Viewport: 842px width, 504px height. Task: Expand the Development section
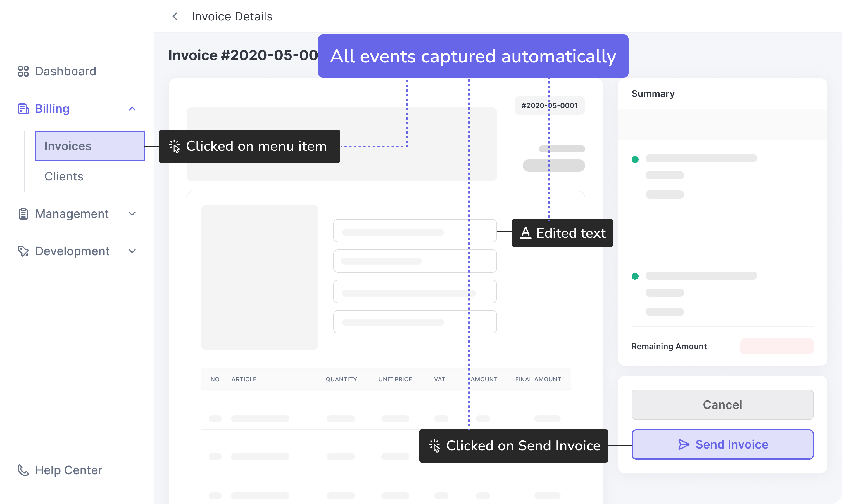132,251
